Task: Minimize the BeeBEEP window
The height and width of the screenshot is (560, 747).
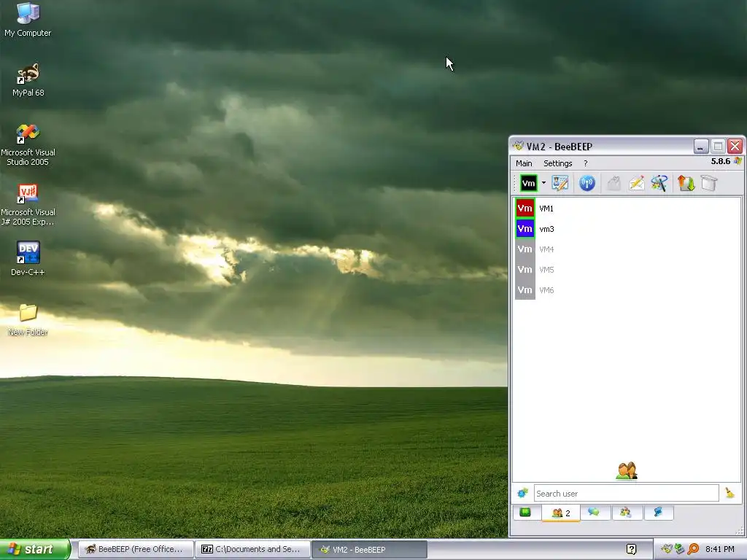Action: [x=701, y=146]
